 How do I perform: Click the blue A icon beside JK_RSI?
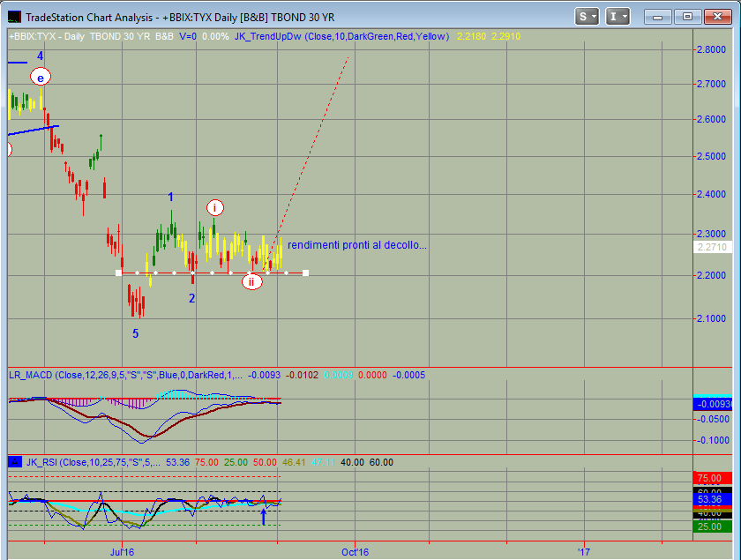coord(15,462)
